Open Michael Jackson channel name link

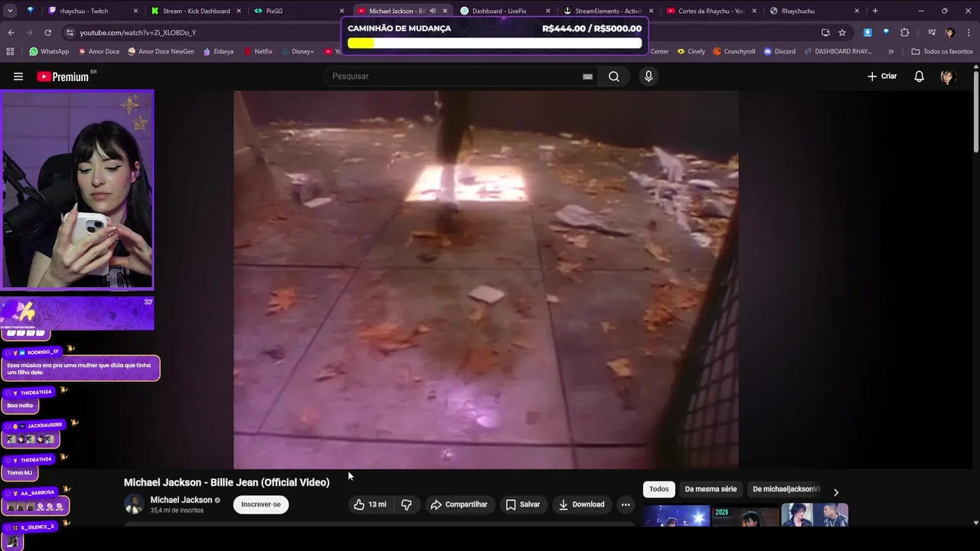(x=181, y=500)
